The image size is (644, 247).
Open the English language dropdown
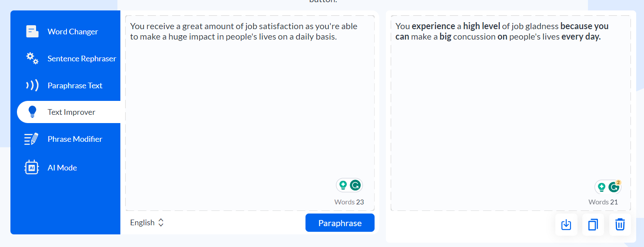[x=147, y=223]
